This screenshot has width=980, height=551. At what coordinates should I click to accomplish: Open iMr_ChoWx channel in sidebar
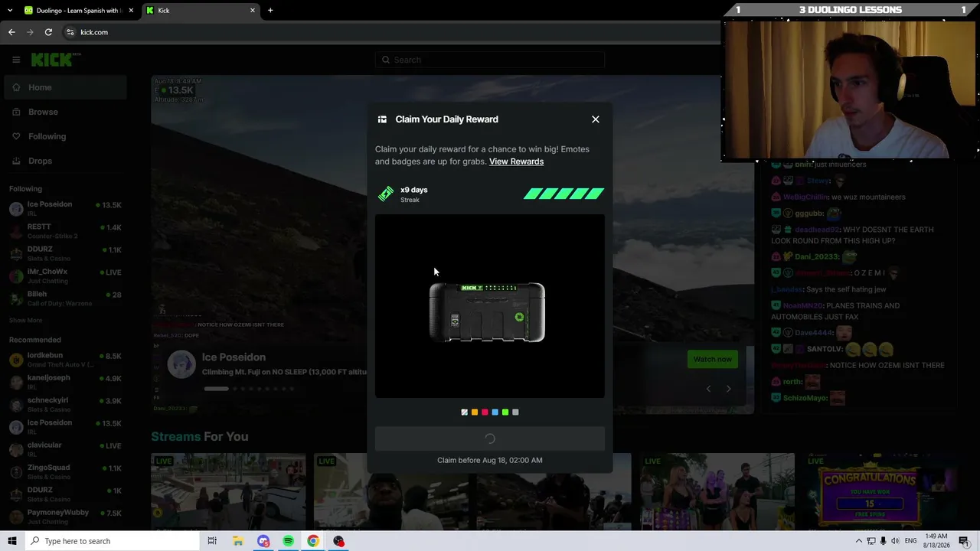pos(64,275)
